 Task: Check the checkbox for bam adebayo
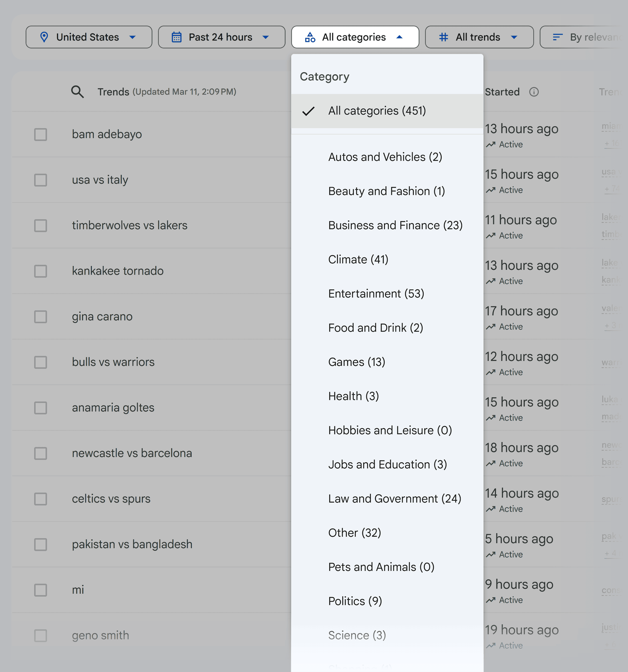pos(40,135)
